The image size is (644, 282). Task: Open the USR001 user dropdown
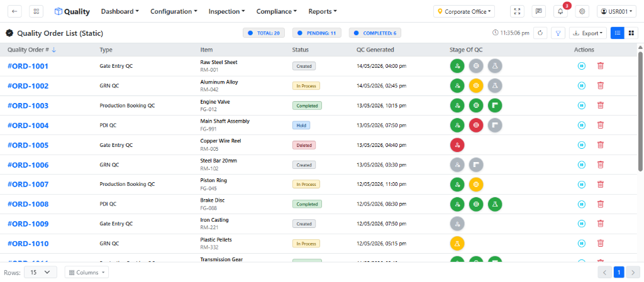coord(616,11)
